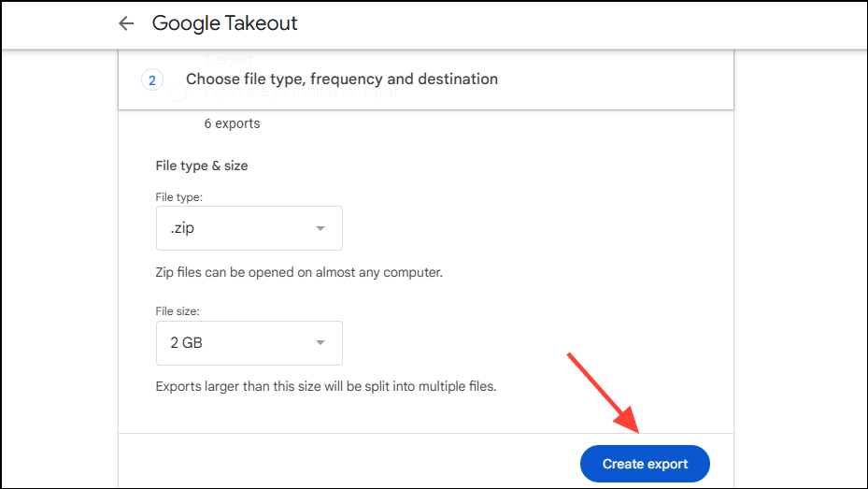Click the Google Takeout page title
The height and width of the screenshot is (489, 868).
(x=225, y=23)
